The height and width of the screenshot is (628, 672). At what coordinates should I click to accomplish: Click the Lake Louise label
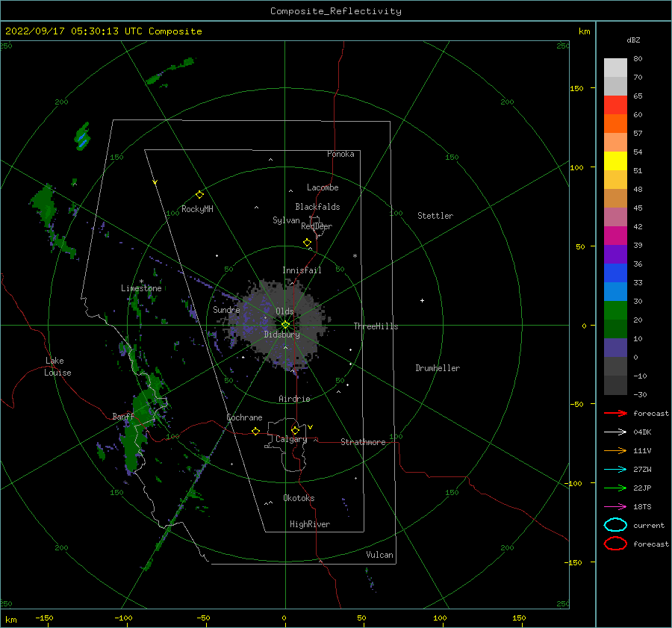pyautogui.click(x=57, y=367)
